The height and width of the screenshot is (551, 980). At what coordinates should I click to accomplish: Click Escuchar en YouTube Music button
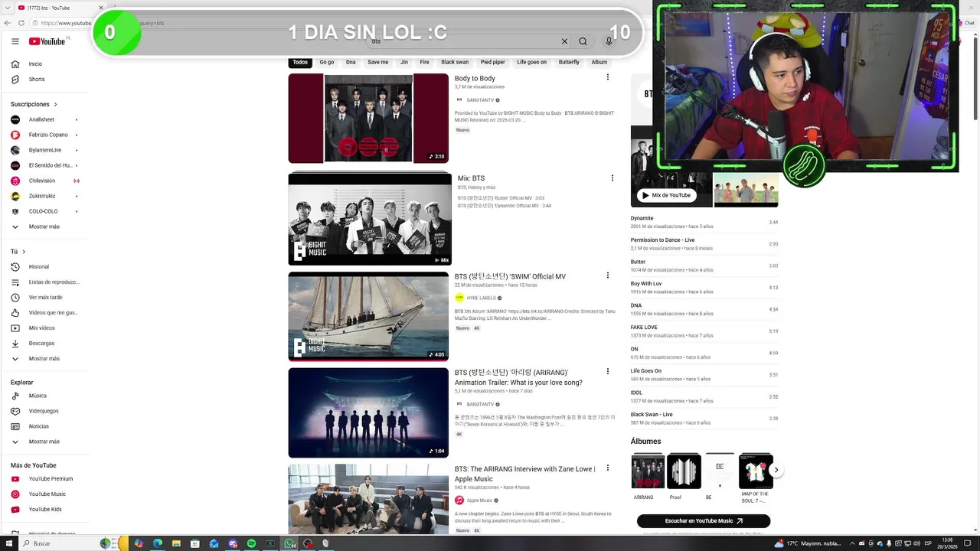coord(704,521)
